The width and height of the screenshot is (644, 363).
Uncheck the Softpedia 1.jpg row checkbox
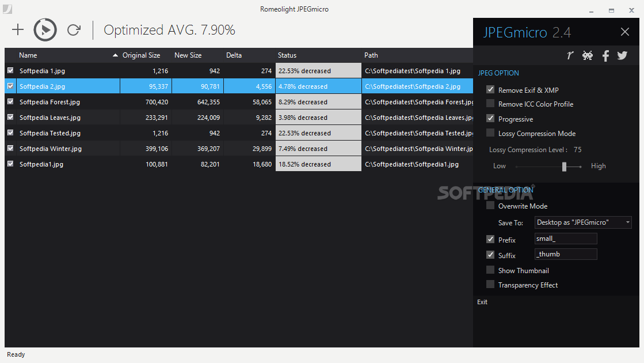click(x=11, y=71)
